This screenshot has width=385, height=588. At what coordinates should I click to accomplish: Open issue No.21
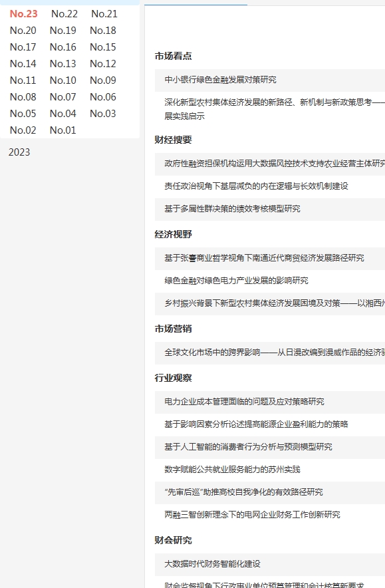[104, 14]
